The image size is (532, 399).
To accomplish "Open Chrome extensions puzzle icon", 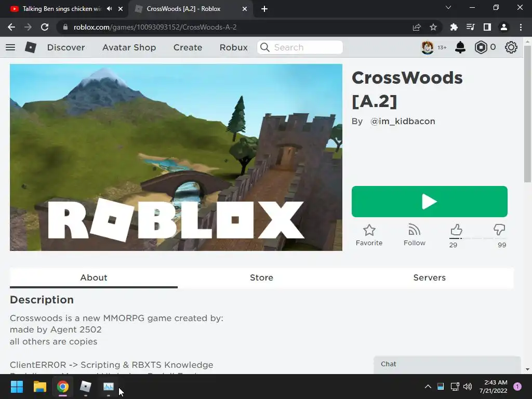I will pos(454,27).
